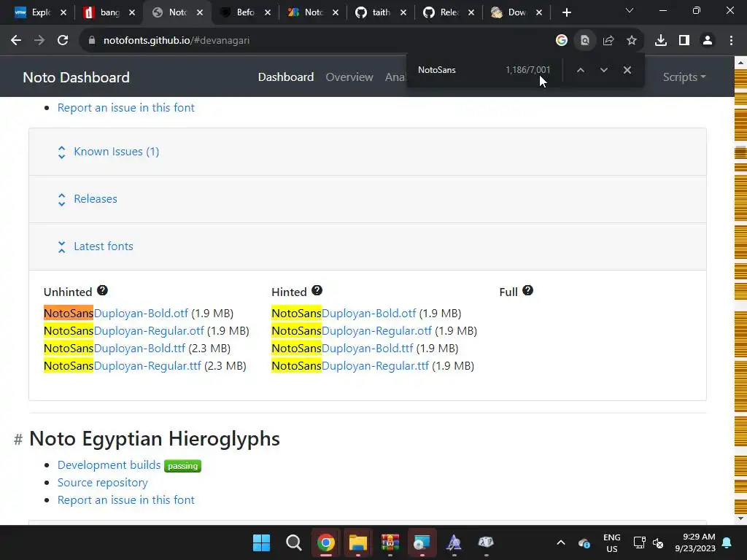Viewport: 747px width, 560px height.
Task: Open notifications bell icon
Action: 727,542
